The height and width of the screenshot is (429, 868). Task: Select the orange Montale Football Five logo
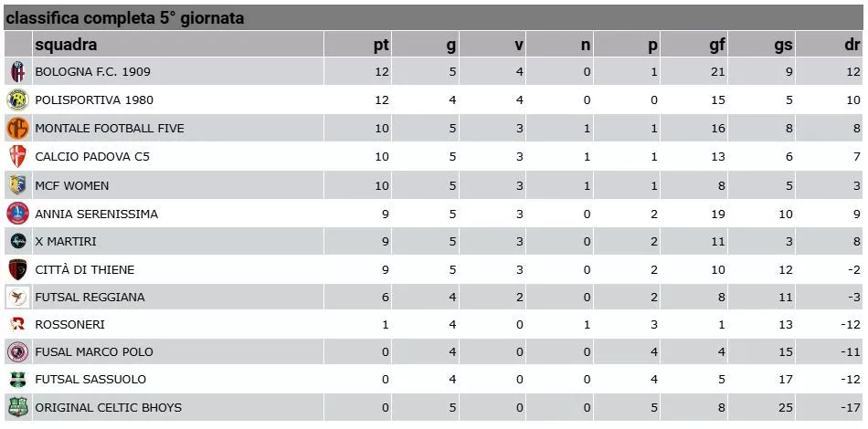(17, 129)
